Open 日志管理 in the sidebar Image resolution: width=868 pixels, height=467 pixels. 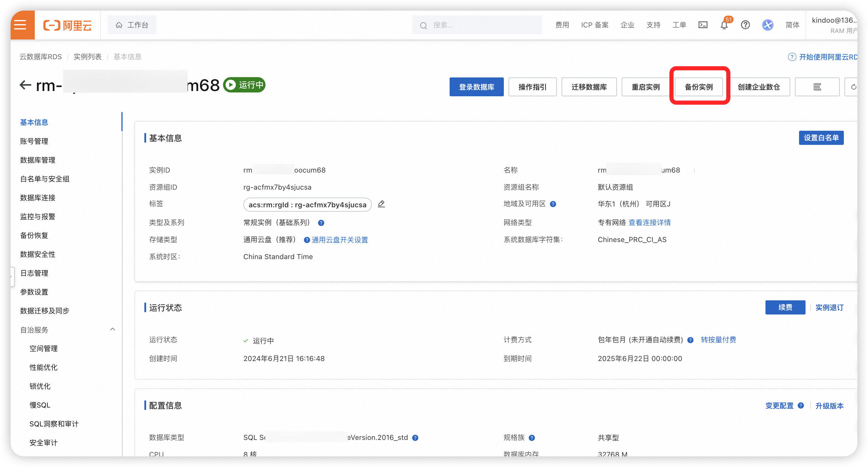point(34,273)
